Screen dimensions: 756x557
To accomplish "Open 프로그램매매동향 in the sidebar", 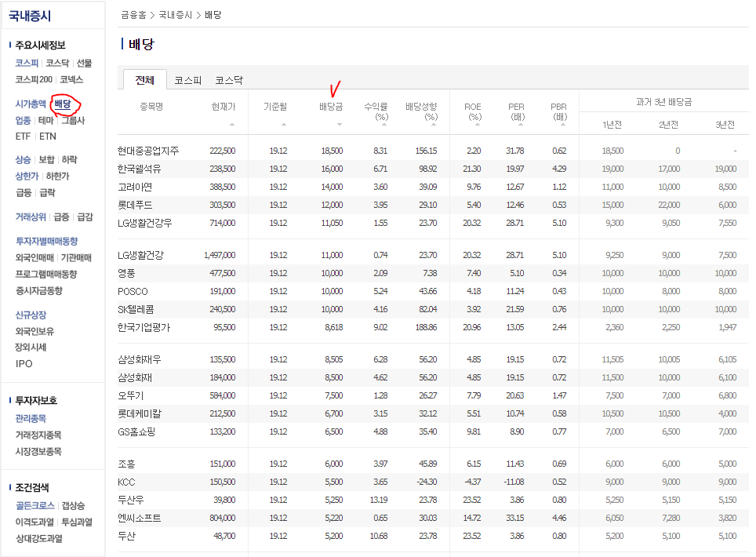I will (45, 275).
